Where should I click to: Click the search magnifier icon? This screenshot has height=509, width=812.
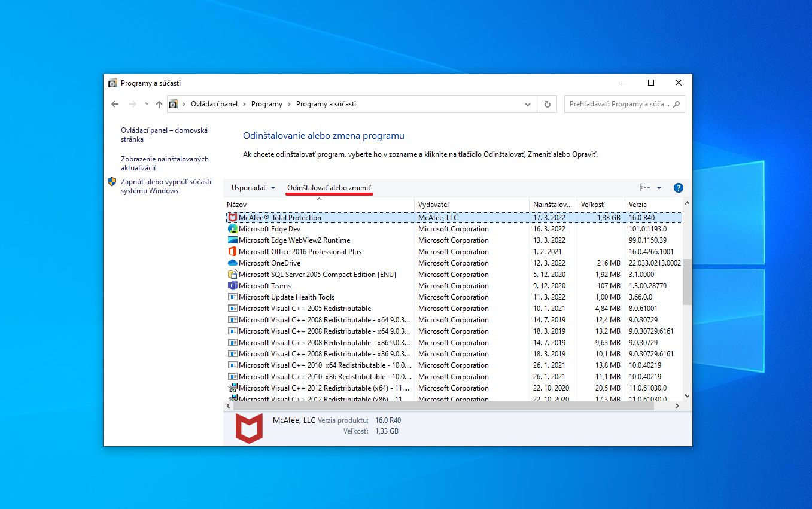click(x=677, y=104)
